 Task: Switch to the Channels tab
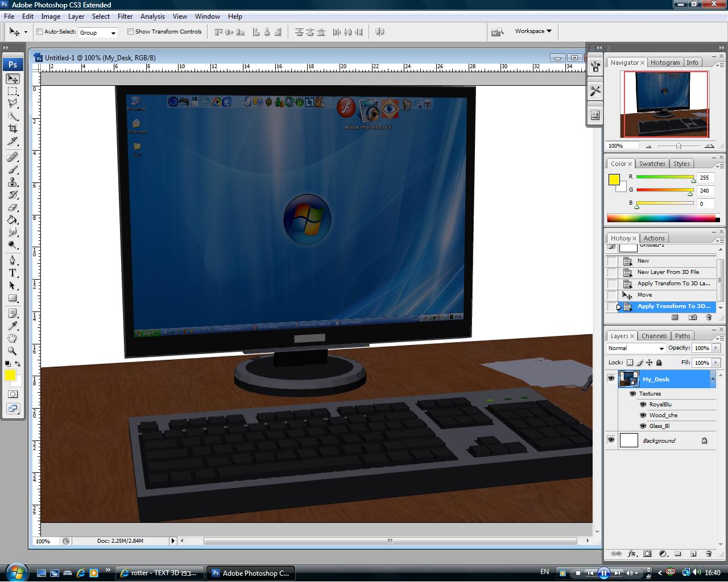(x=654, y=336)
